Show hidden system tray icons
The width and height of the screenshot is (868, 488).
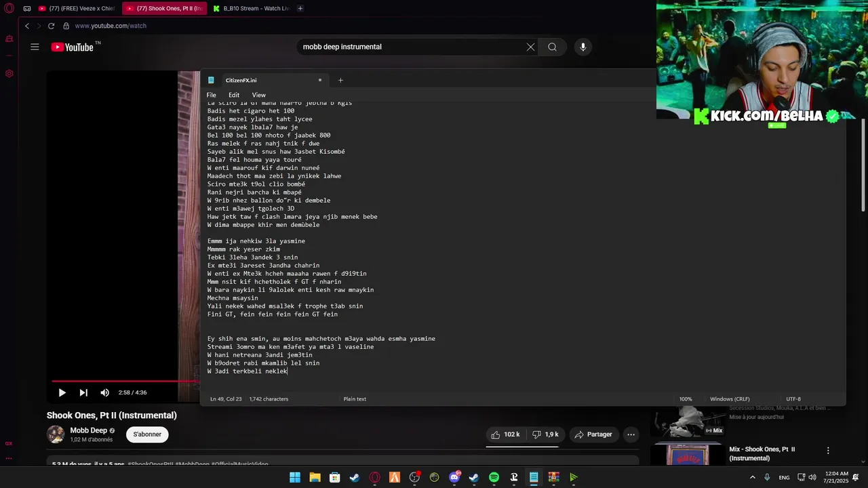click(752, 477)
